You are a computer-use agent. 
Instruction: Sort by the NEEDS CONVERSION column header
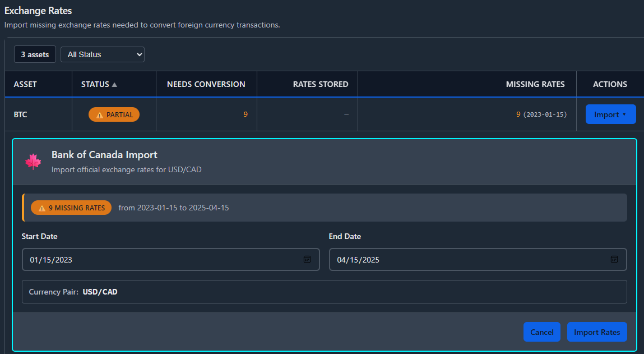point(206,84)
